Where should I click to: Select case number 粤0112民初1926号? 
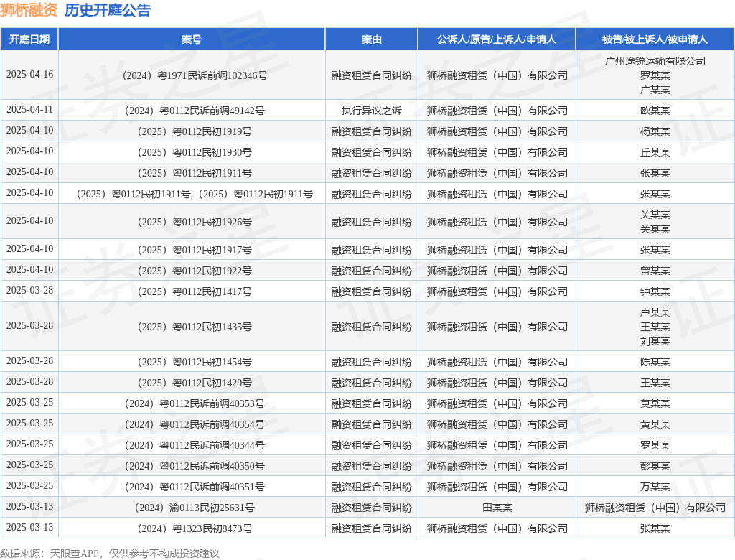coord(195,222)
